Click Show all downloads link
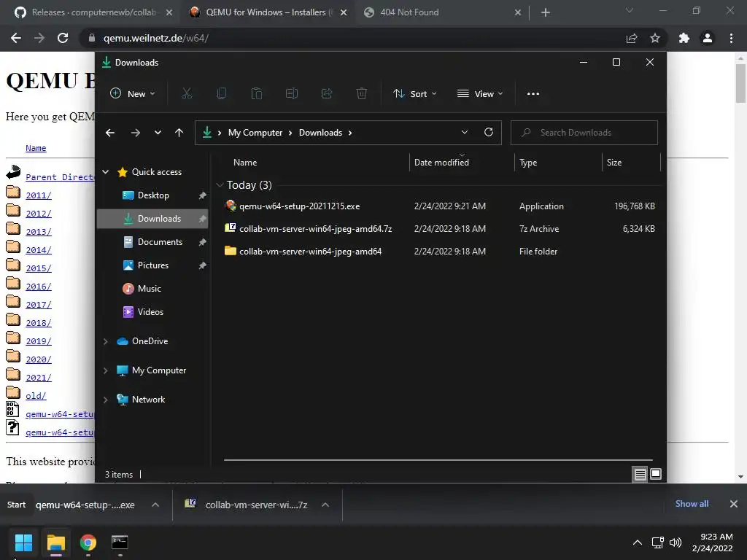The height and width of the screenshot is (560, 747). tap(692, 504)
